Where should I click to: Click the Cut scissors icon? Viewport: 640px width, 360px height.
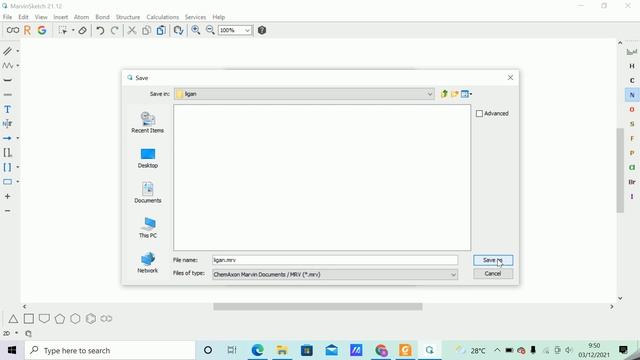[131, 30]
